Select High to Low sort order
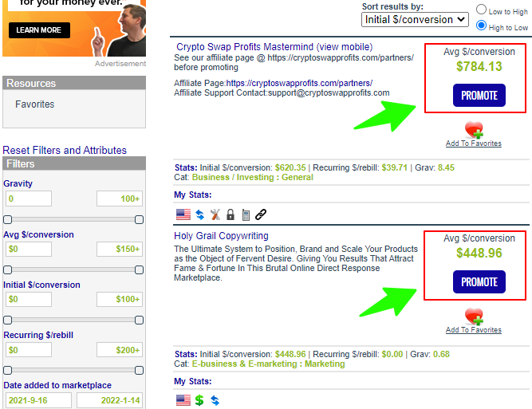 point(481,26)
